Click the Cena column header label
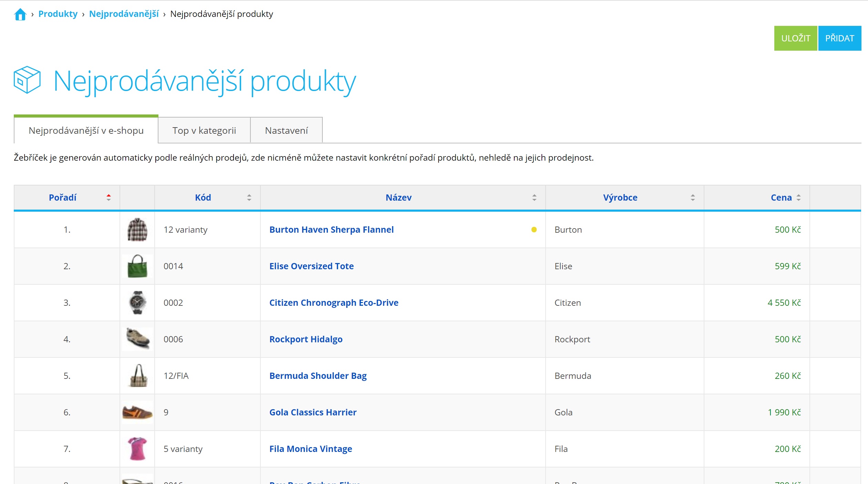Viewport: 868px width, 484px height. point(781,198)
